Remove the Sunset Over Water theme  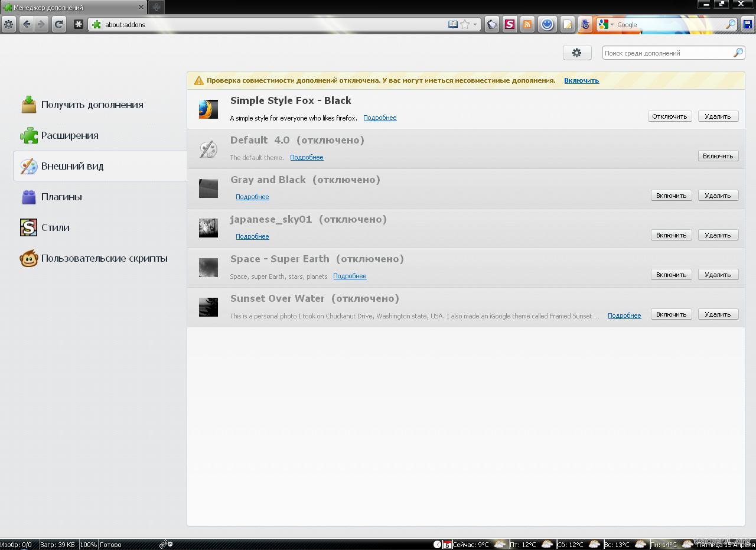718,314
